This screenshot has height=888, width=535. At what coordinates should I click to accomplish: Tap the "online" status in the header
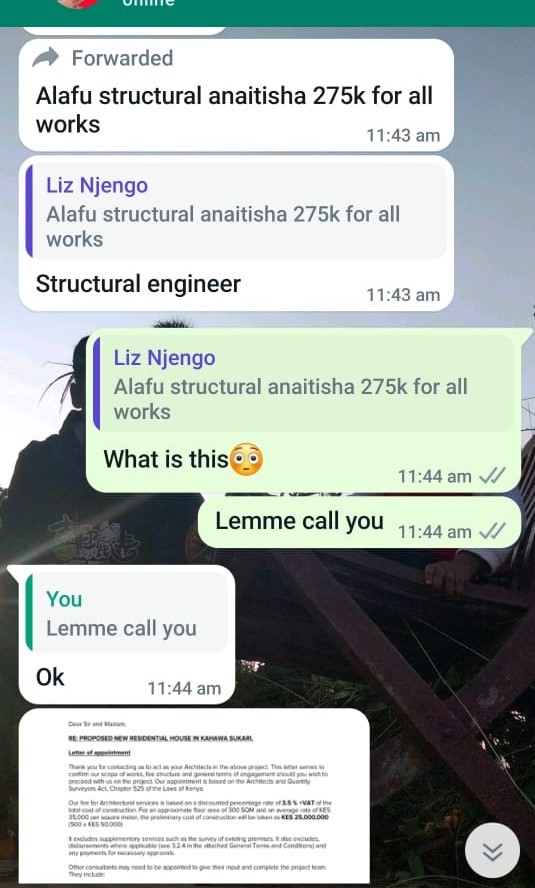148,3
